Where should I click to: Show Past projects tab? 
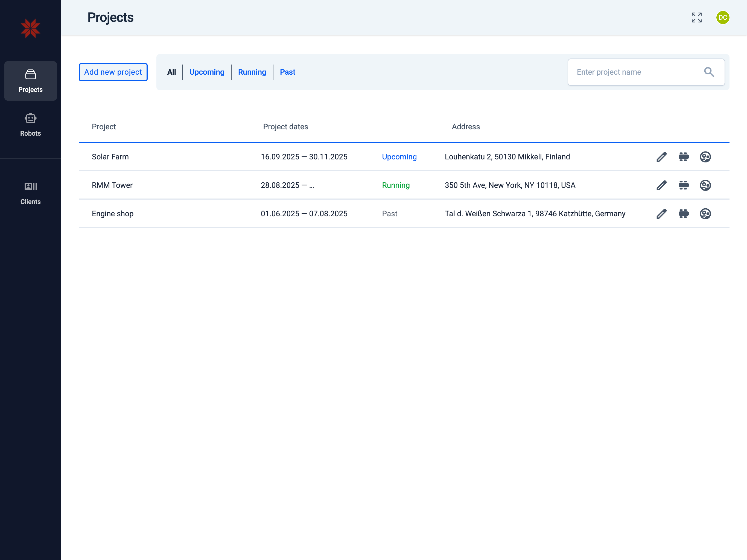point(287,72)
